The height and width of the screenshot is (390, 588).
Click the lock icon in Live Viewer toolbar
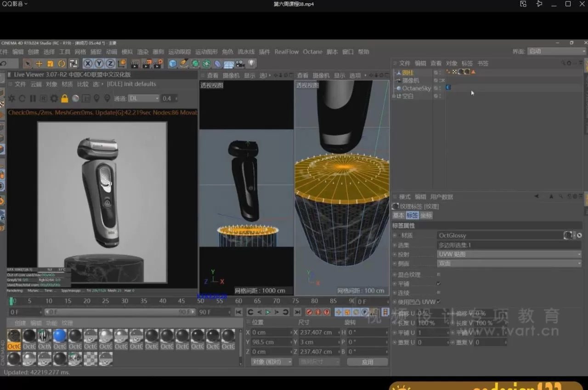(x=64, y=98)
